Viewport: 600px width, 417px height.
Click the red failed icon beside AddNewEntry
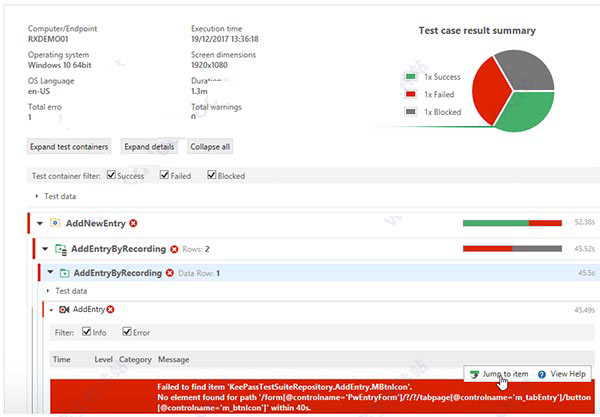pyautogui.click(x=133, y=222)
